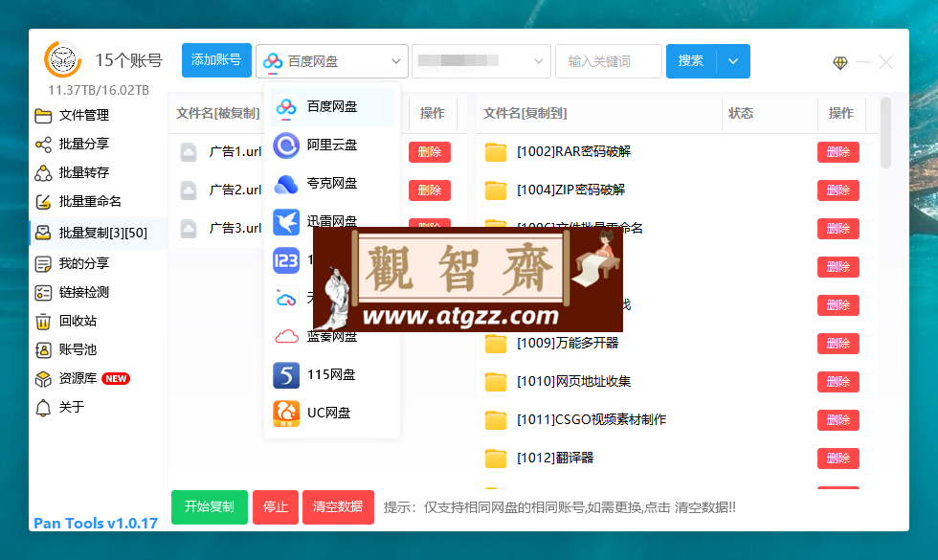Choose UC网盘 from the dropdown list

pyautogui.click(x=332, y=413)
